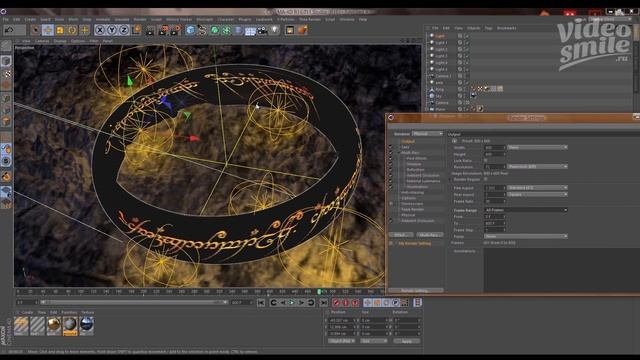Open Tags menu in Object Manager
This screenshot has width=640, height=360.
pyautogui.click(x=488, y=28)
